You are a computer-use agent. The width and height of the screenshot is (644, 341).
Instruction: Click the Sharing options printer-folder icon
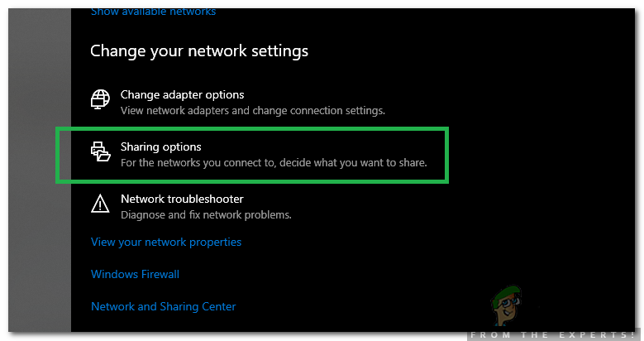(100, 153)
